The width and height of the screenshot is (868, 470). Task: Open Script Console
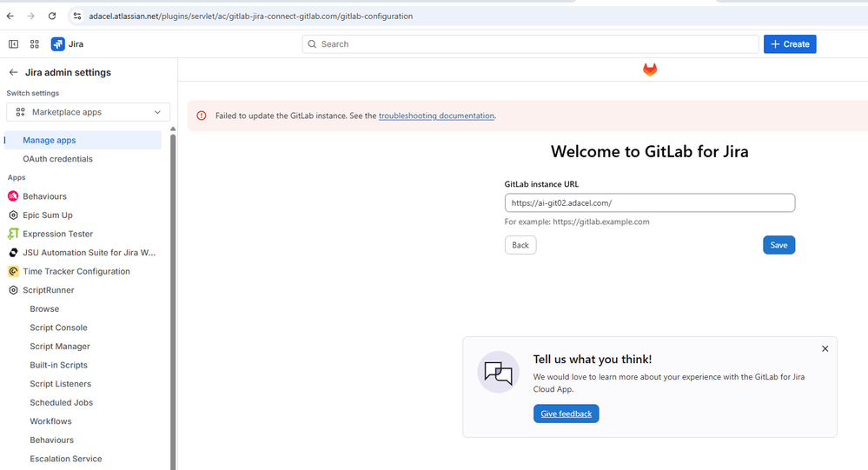point(59,328)
